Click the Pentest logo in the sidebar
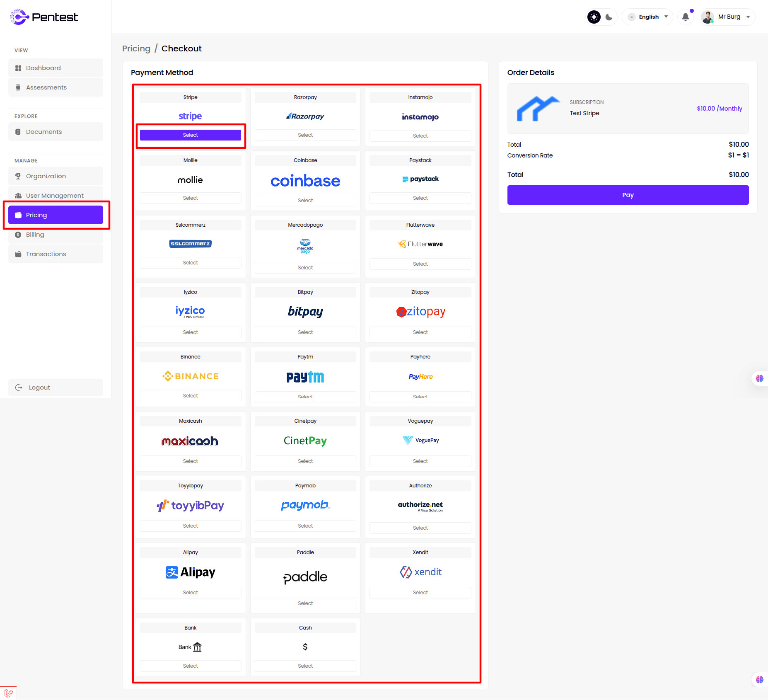Image resolution: width=768 pixels, height=700 pixels. (x=44, y=17)
